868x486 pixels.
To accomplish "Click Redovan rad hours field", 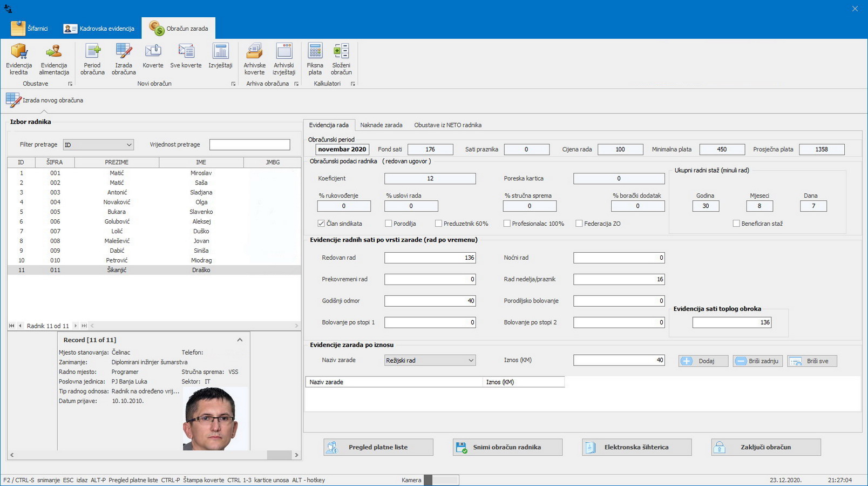I will pyautogui.click(x=430, y=258).
